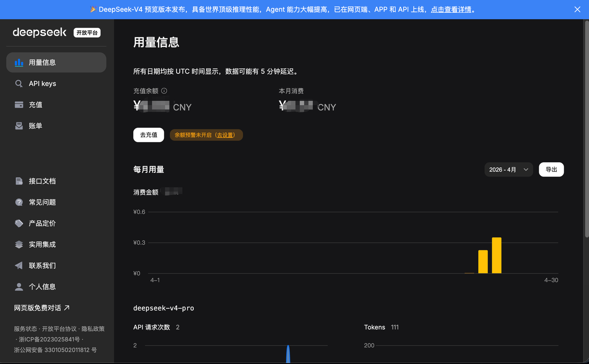This screenshot has width=589, height=364.
Task: Open the 用量信息 sidebar item
Action: pyautogui.click(x=56, y=63)
